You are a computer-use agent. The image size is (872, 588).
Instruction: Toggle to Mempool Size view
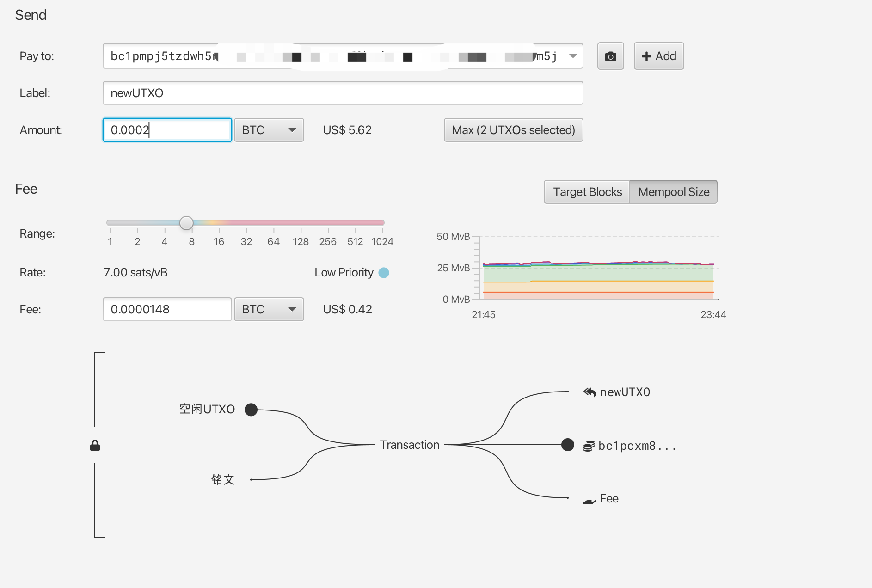[x=673, y=192]
